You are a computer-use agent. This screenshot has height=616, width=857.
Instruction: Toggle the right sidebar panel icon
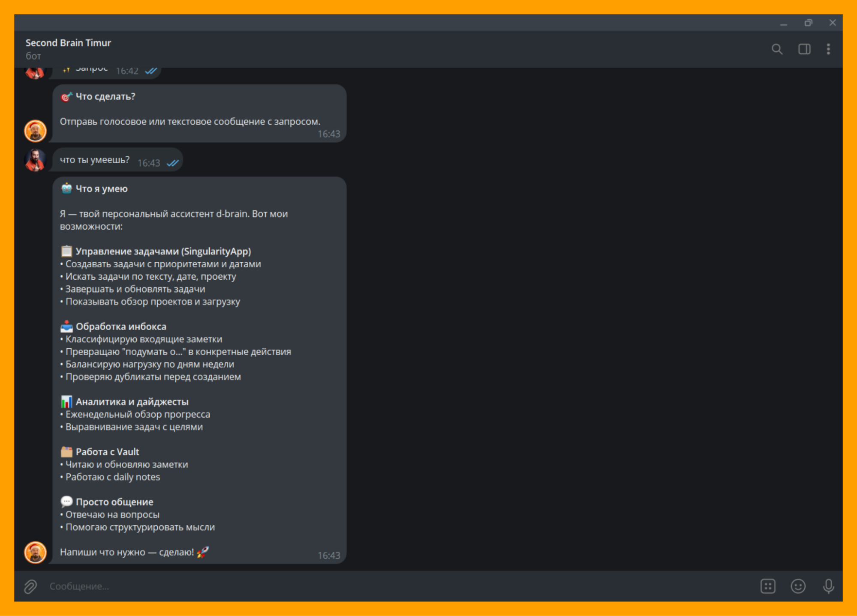pos(804,49)
